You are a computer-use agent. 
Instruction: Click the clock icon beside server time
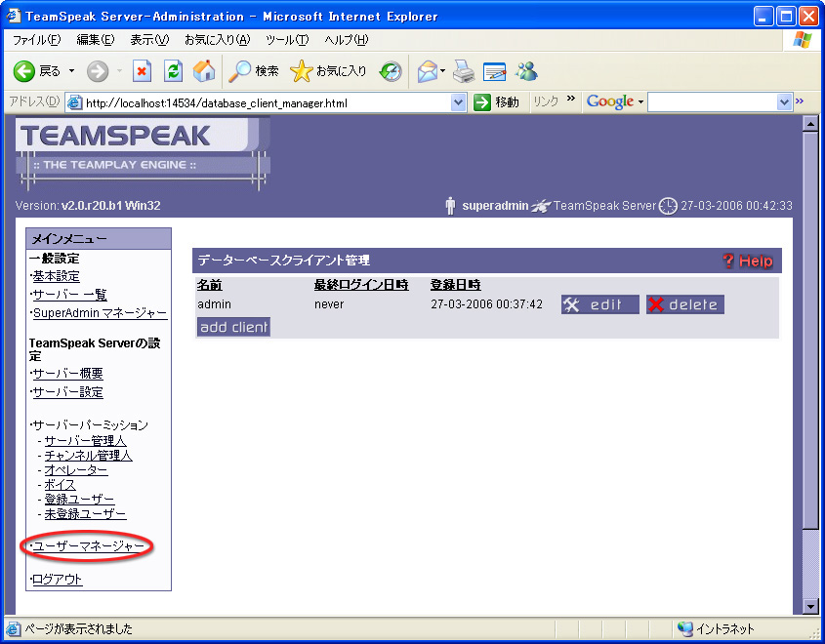click(668, 206)
